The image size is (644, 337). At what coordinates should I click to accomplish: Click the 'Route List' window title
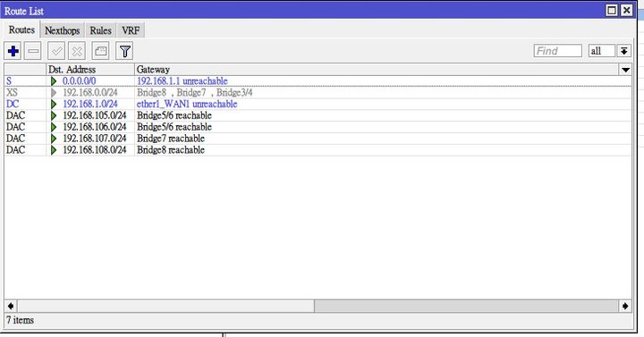coord(24,11)
